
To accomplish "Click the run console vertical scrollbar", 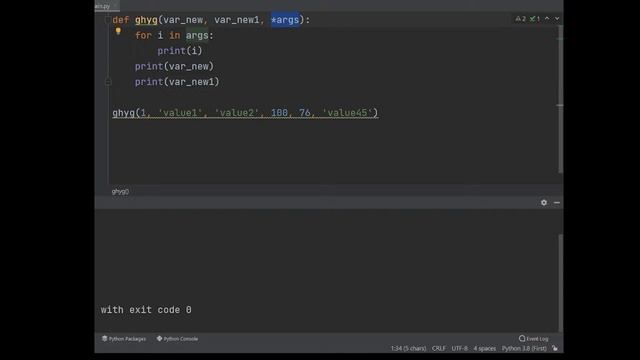I will click(x=560, y=283).
